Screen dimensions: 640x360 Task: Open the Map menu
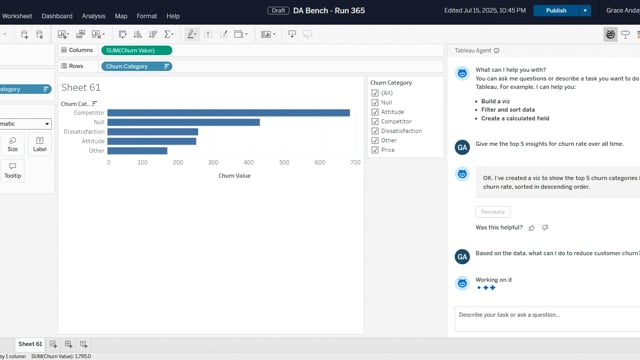click(x=121, y=16)
